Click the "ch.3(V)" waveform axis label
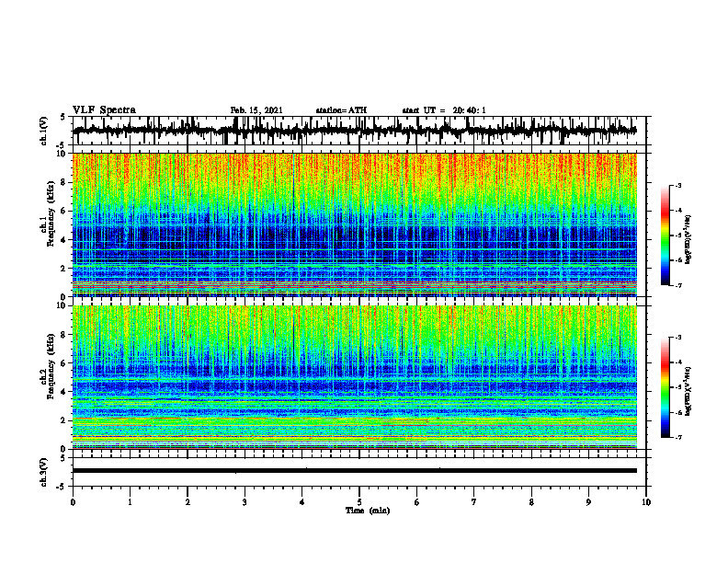The width and height of the screenshot is (728, 563). 44,472
